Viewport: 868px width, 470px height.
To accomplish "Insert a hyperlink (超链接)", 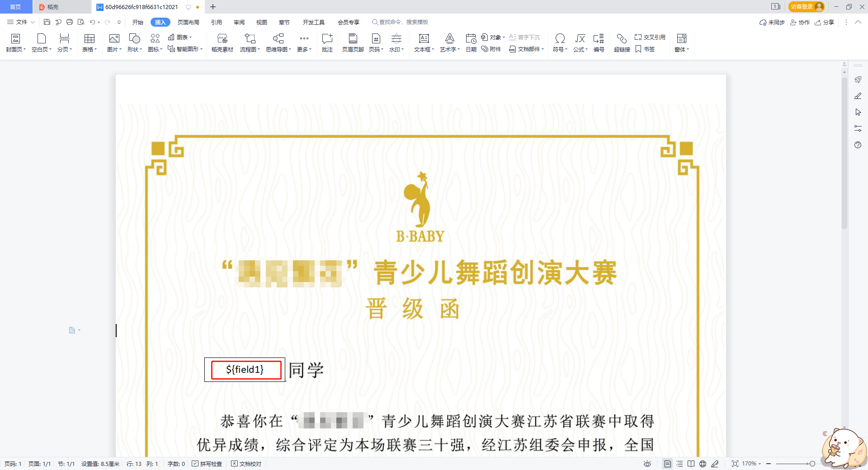I will tap(622, 43).
